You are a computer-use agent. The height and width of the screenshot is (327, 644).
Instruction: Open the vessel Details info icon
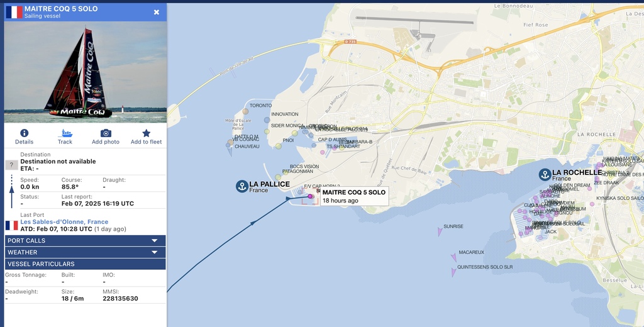pyautogui.click(x=25, y=133)
